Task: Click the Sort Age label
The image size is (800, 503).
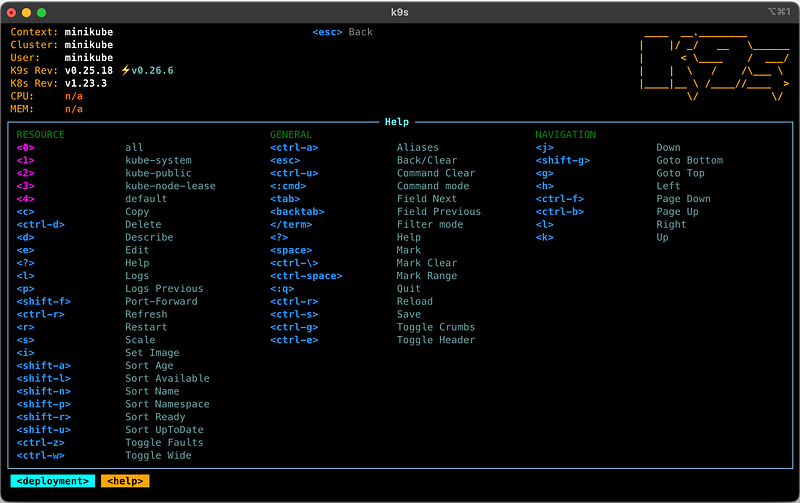Action: pos(149,366)
